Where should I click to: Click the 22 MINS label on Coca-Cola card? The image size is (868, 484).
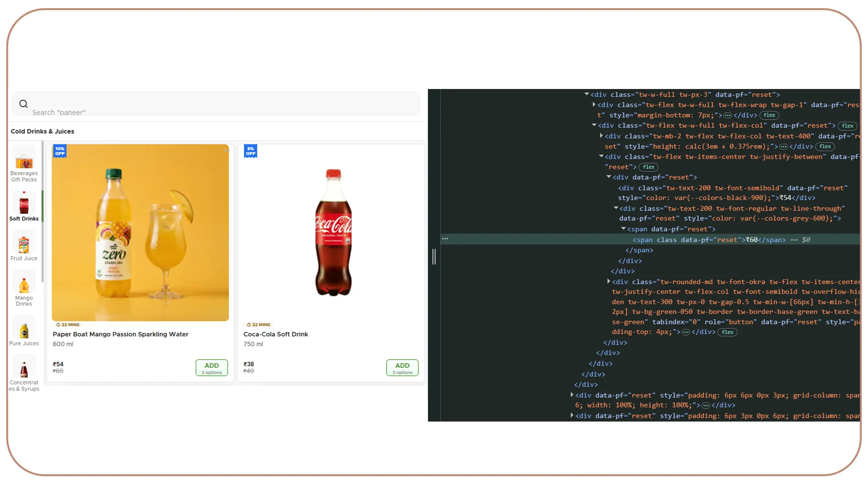pos(258,325)
